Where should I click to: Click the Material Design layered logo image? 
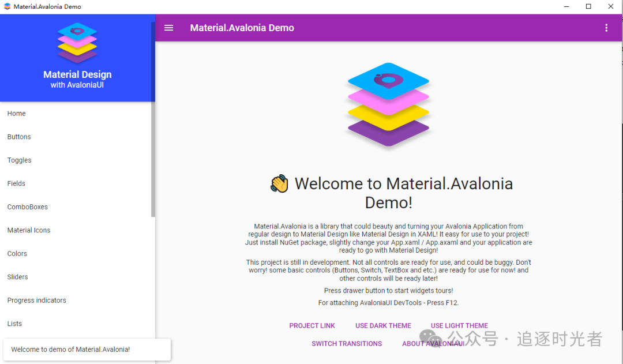[x=388, y=104]
